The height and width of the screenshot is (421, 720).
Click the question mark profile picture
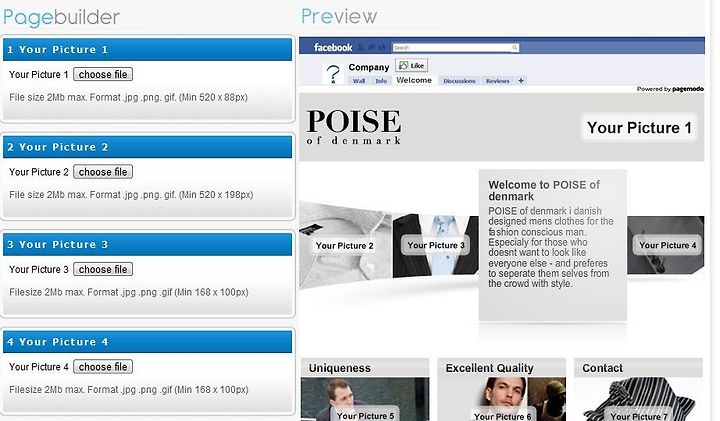point(333,73)
